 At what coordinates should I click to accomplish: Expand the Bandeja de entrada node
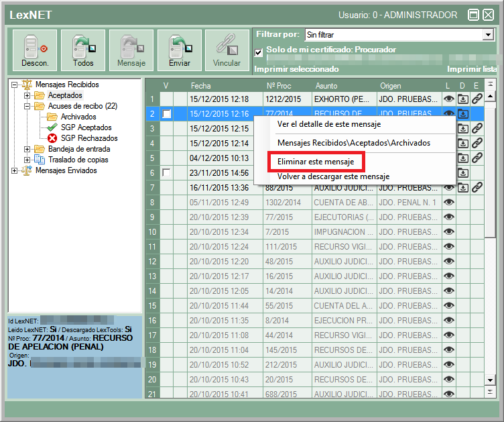(x=27, y=149)
